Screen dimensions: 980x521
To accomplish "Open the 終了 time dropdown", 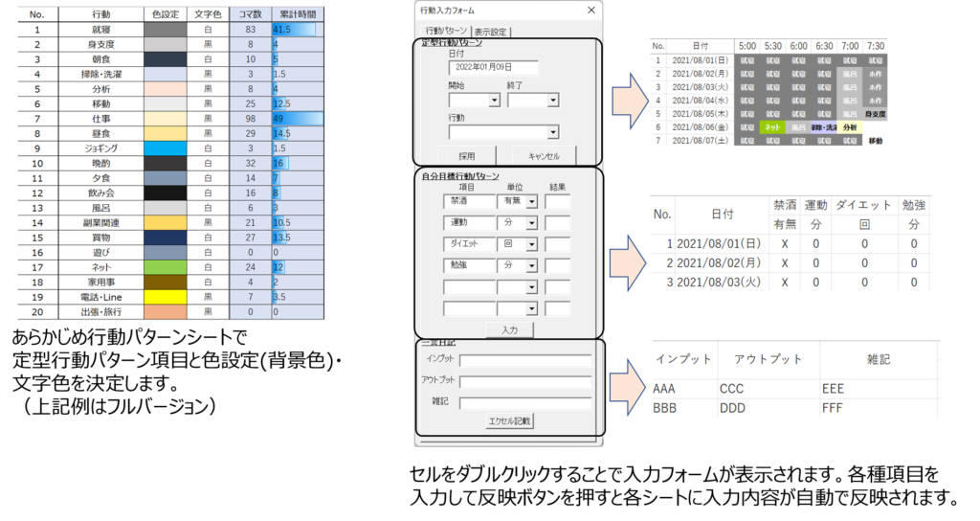I will point(552,100).
